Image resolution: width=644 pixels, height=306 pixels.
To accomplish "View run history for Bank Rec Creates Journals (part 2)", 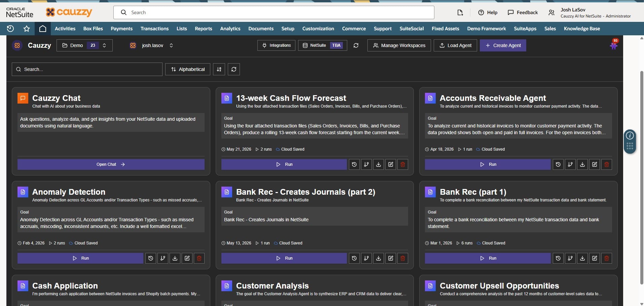I will coord(354,258).
